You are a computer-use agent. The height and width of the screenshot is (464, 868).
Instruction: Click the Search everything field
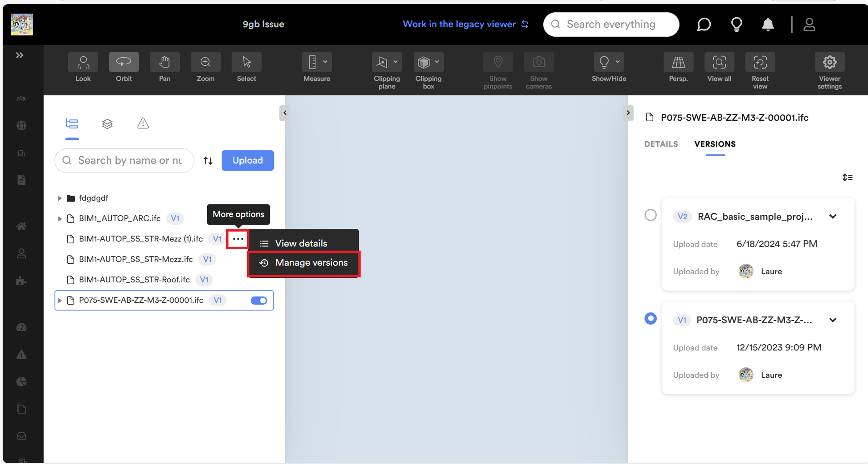tap(611, 25)
